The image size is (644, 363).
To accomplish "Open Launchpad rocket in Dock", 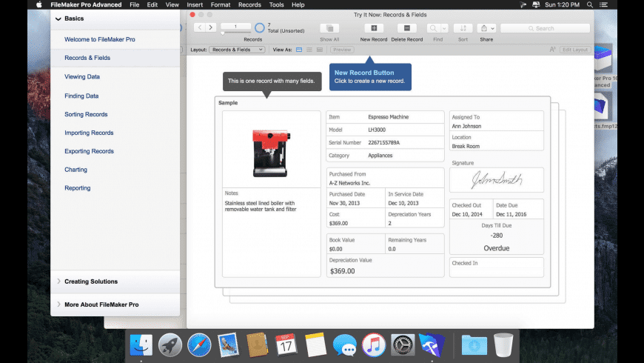I will click(170, 344).
